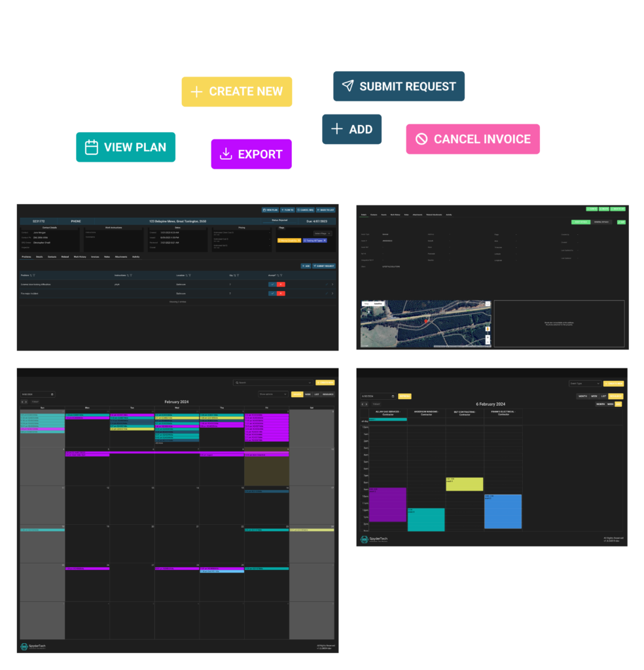The image size is (644, 670).
Task: Reject Fire major incident using the red X icon
Action: coord(279,292)
